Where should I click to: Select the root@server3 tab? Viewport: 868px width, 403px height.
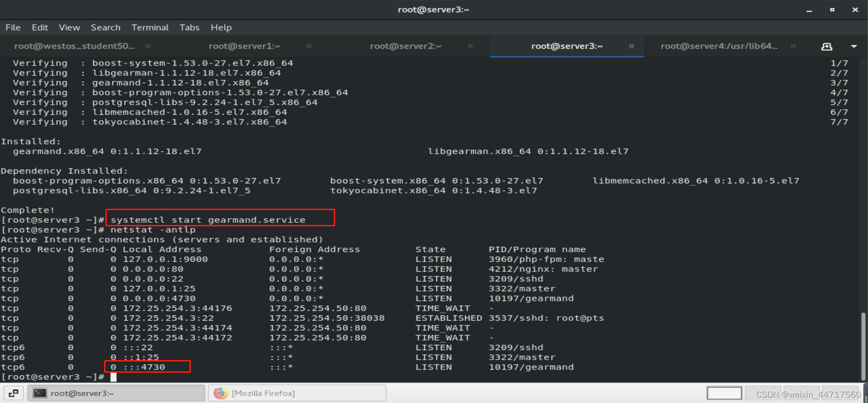point(567,46)
